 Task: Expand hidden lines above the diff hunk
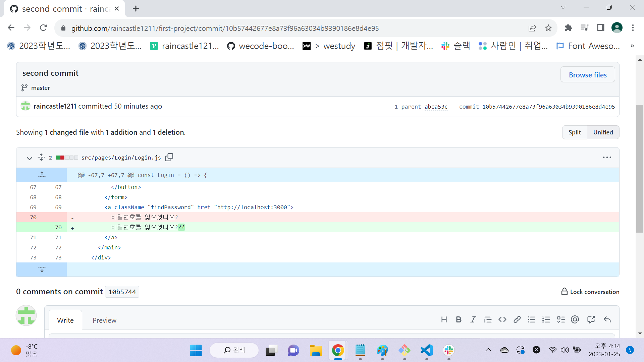[42, 174]
